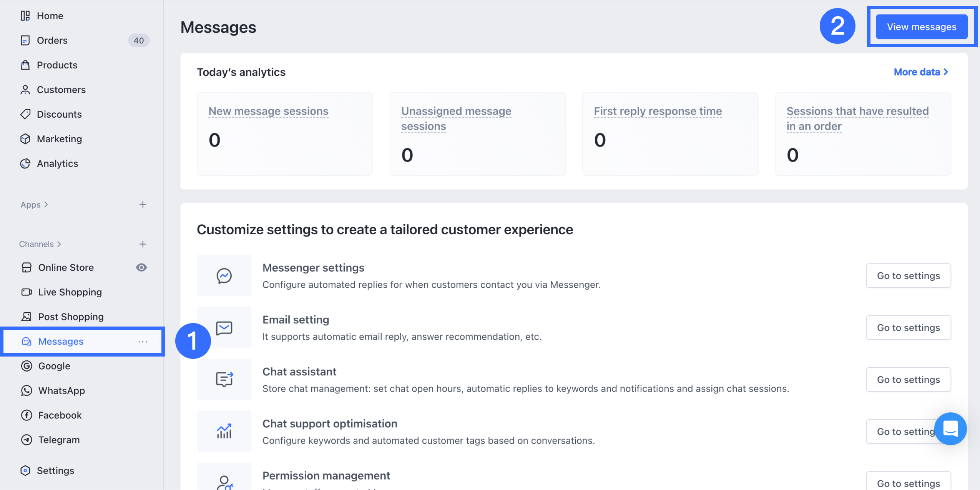Click the Chat support optimisation chart icon
The height and width of the screenshot is (490, 980).
tap(224, 431)
